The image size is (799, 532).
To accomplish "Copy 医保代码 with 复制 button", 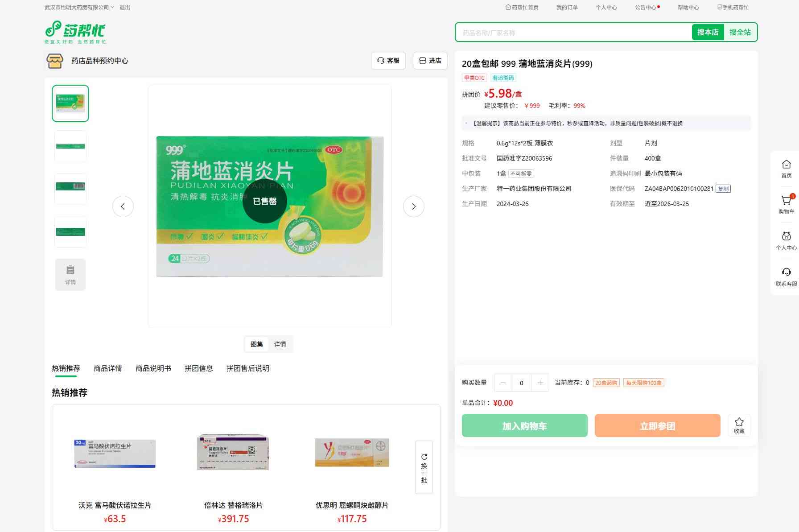I will [x=723, y=189].
